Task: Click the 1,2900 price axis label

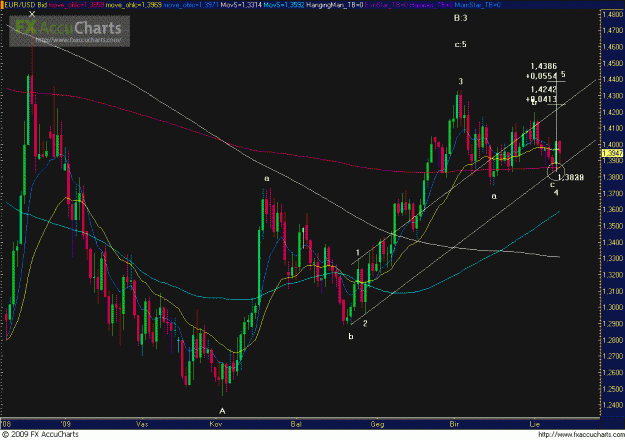Action: click(613, 324)
